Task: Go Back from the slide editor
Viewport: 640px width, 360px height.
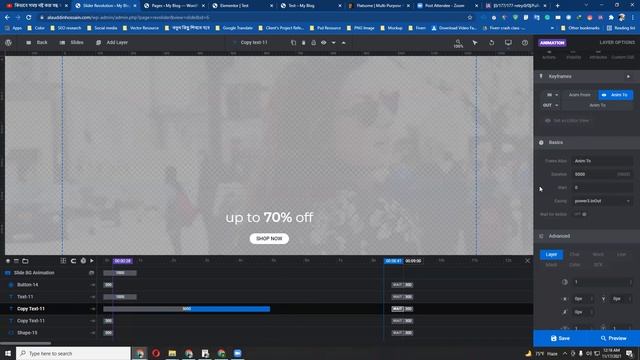Action: pyautogui.click(x=37, y=42)
